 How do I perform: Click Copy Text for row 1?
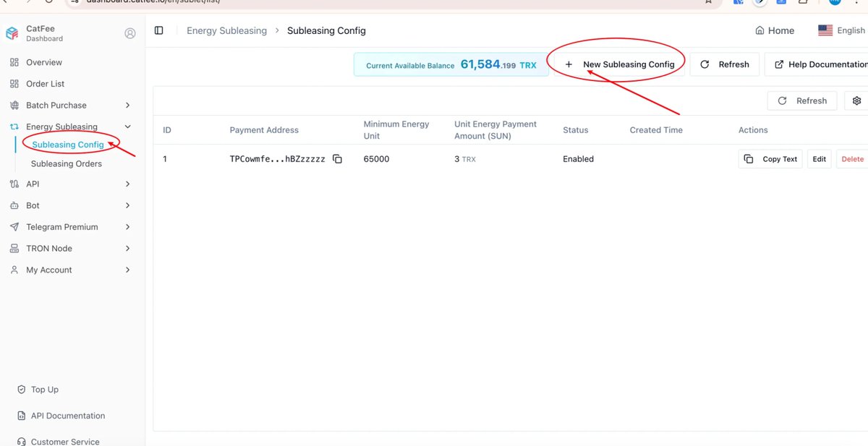[x=770, y=159]
